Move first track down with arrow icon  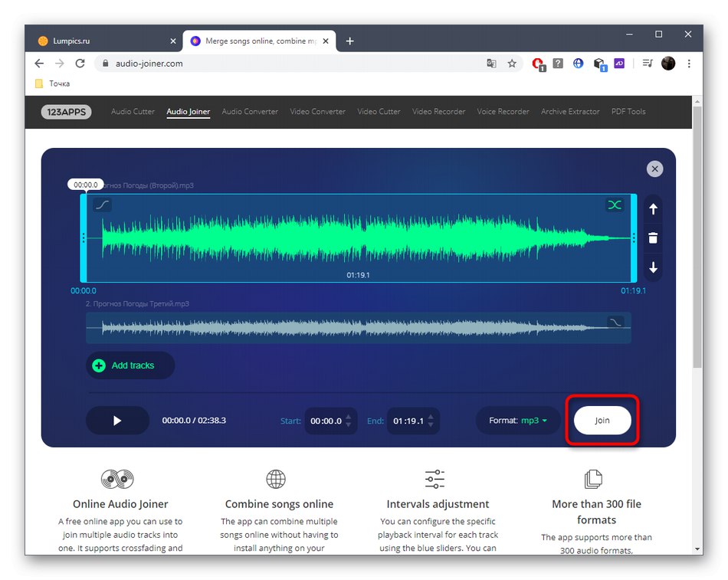[x=653, y=267]
